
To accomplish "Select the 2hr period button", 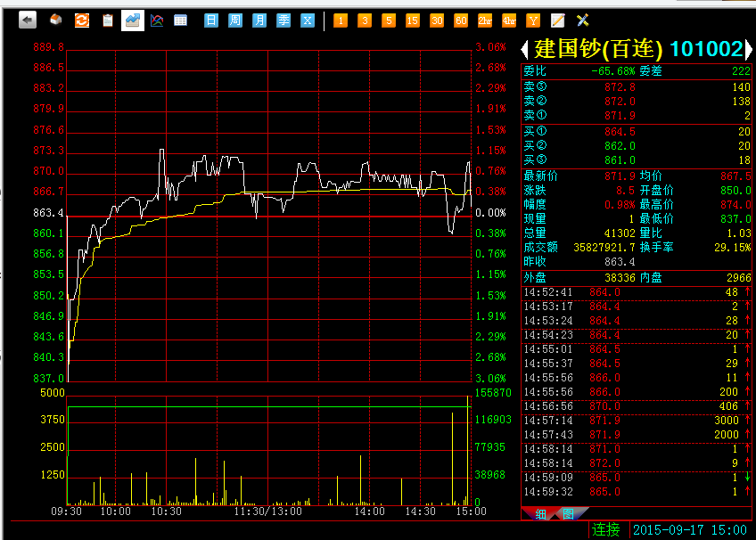I will coord(485,20).
